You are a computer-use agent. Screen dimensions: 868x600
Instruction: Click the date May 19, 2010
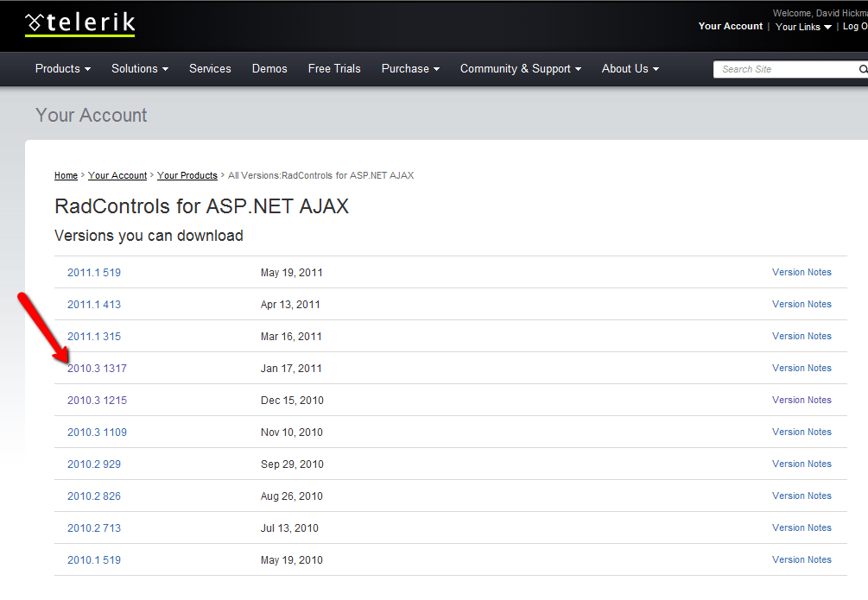point(292,560)
